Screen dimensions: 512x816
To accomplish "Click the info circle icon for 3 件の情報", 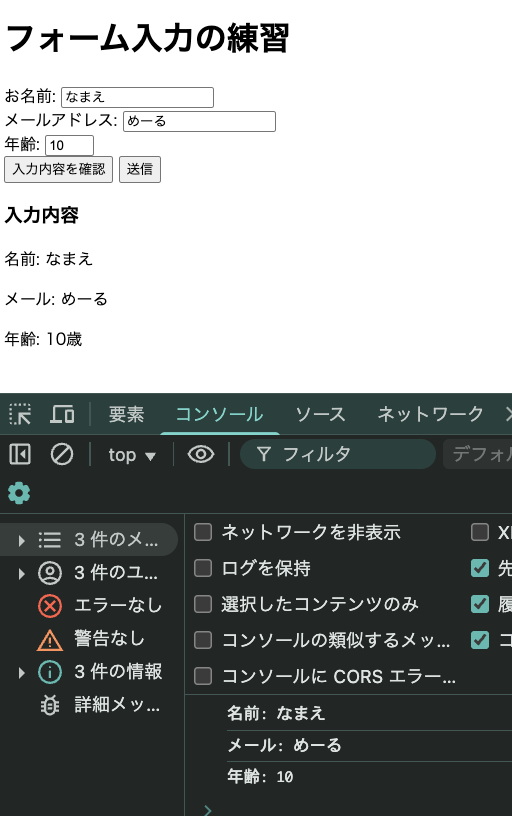I will click(x=50, y=672).
